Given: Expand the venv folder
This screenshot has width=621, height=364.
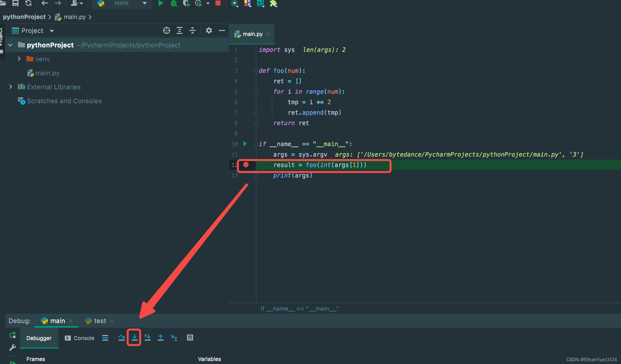Looking at the screenshot, I should (19, 59).
